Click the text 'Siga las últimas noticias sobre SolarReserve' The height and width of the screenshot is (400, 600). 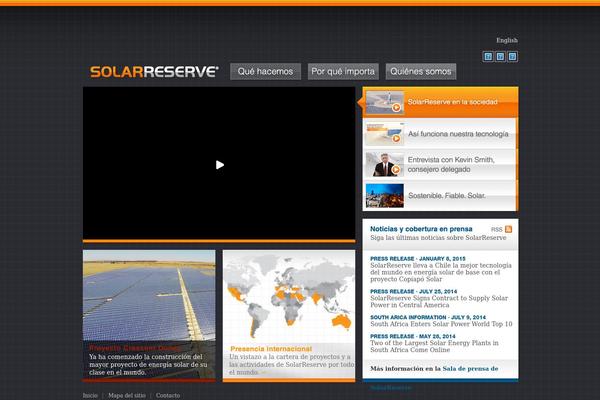438,238
